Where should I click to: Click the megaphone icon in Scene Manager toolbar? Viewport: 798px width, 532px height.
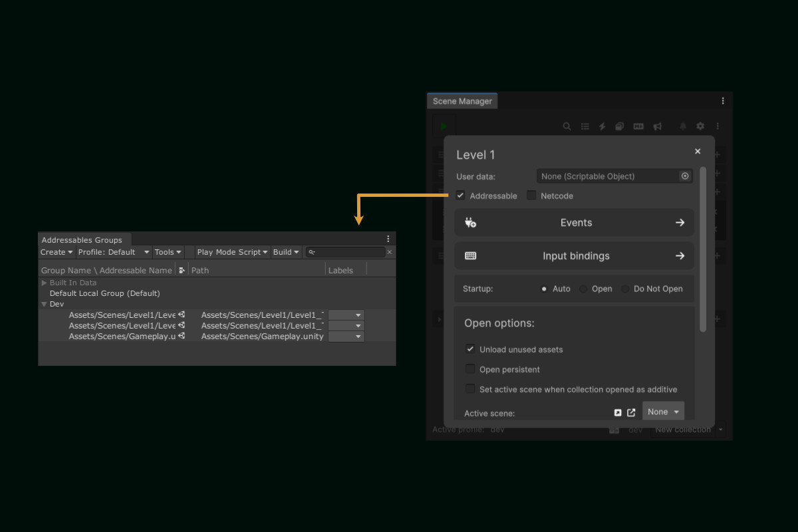tap(657, 126)
